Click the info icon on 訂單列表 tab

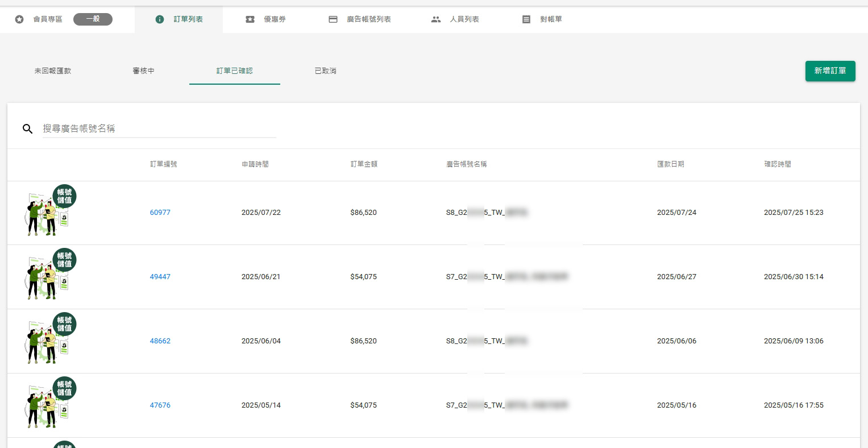(160, 19)
